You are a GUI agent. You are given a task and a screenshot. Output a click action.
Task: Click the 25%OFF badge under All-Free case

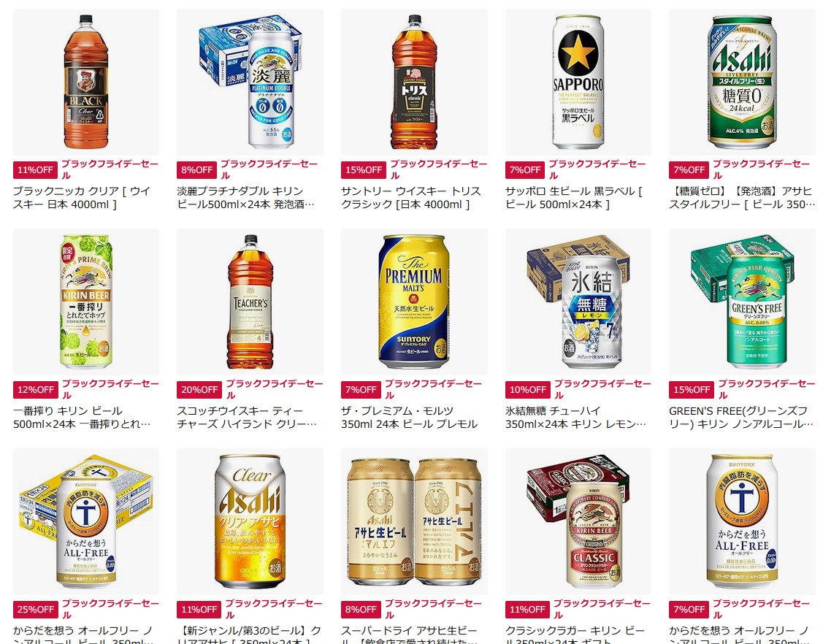[36, 610]
